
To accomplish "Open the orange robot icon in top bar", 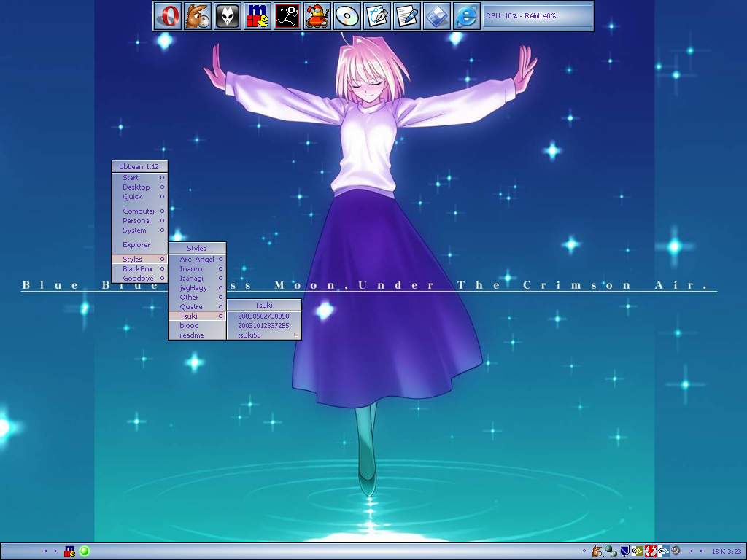I will tap(317, 16).
